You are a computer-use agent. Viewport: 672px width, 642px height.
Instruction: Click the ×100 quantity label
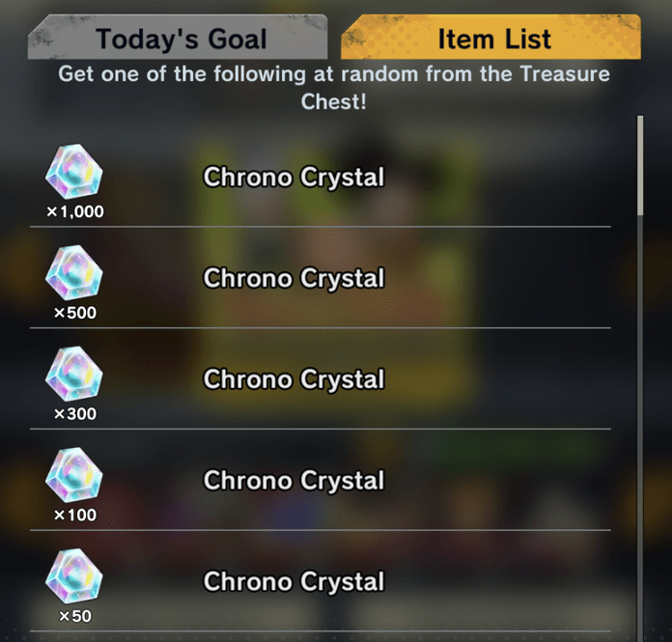pos(74,515)
